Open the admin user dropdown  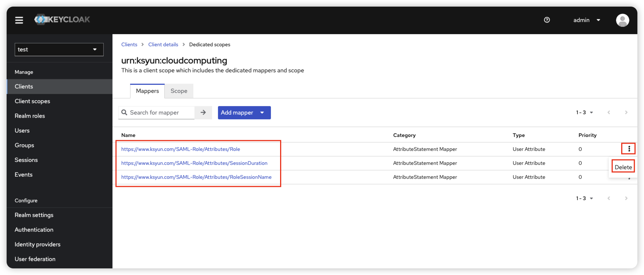587,20
